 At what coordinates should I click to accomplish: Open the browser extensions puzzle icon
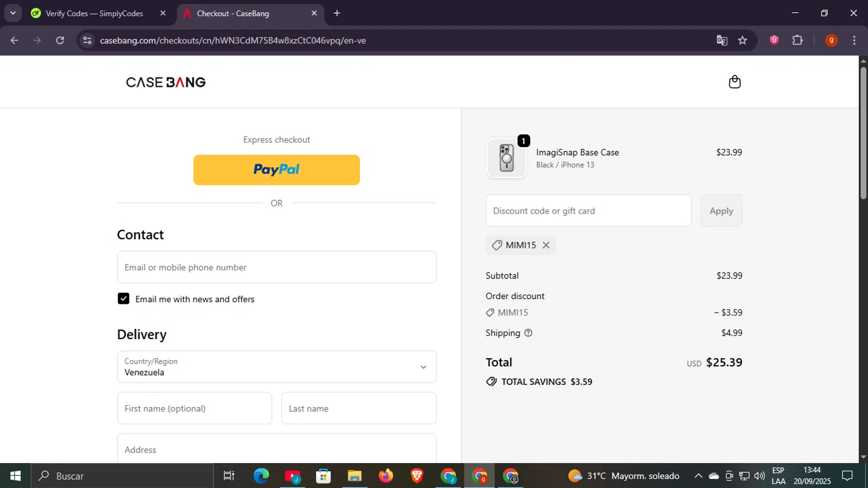797,41
